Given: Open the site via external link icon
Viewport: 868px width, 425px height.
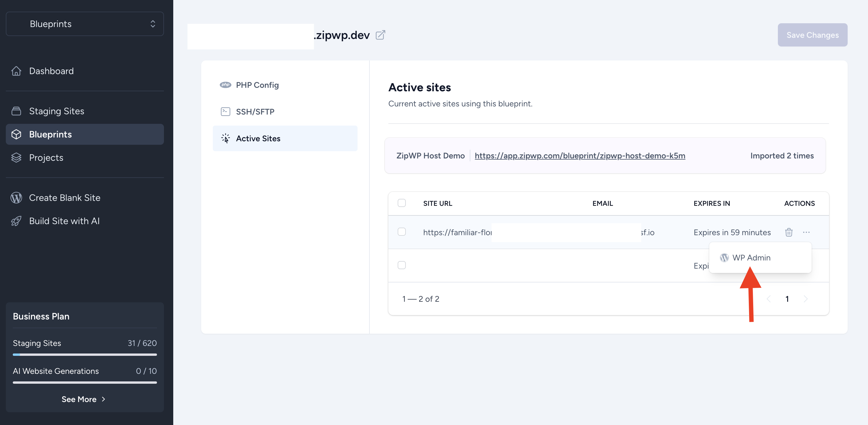Looking at the screenshot, I should tap(380, 35).
